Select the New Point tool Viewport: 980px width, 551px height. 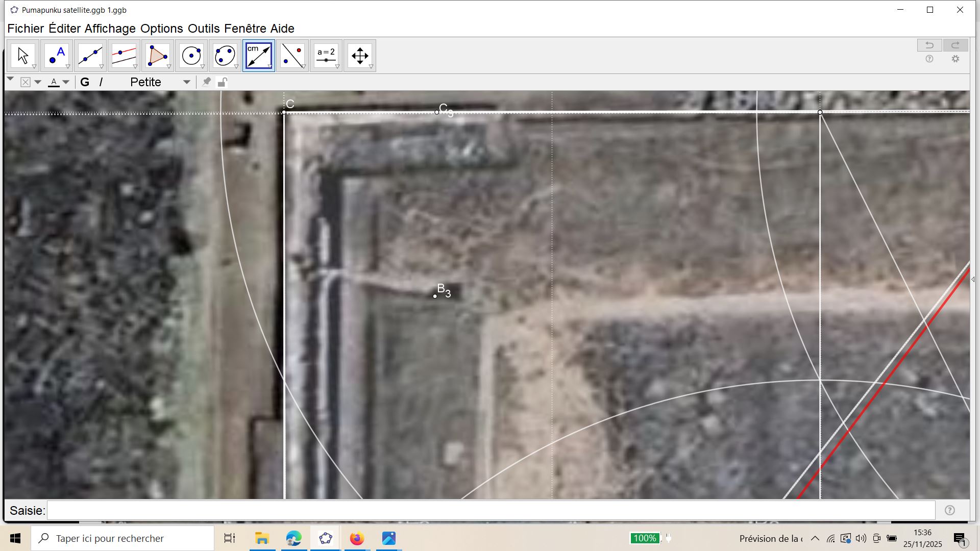click(56, 55)
